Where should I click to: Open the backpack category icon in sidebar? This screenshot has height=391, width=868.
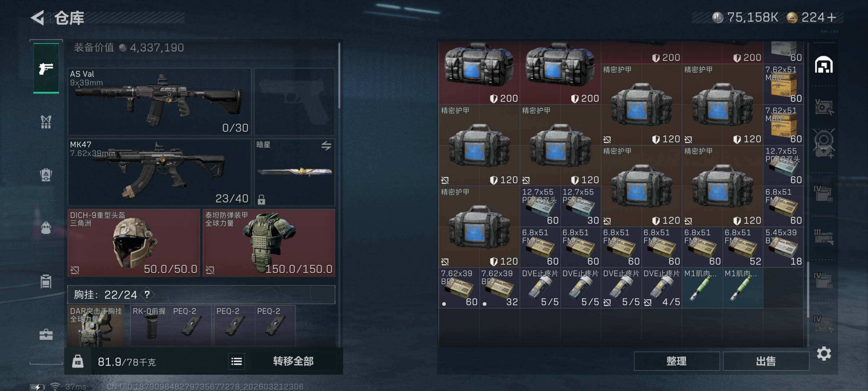pos(46,228)
